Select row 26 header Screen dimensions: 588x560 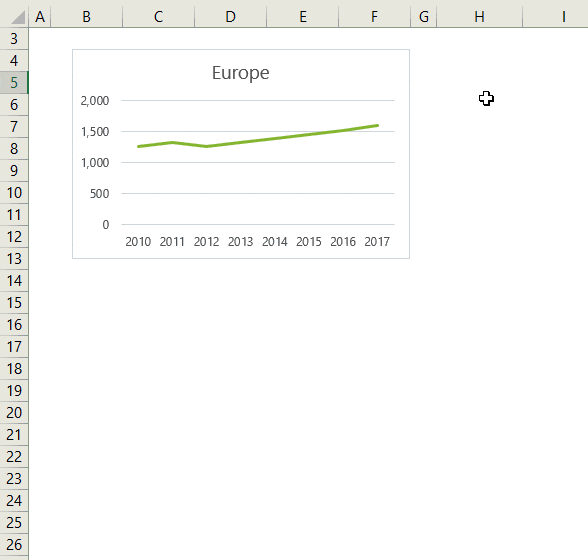[x=14, y=545]
